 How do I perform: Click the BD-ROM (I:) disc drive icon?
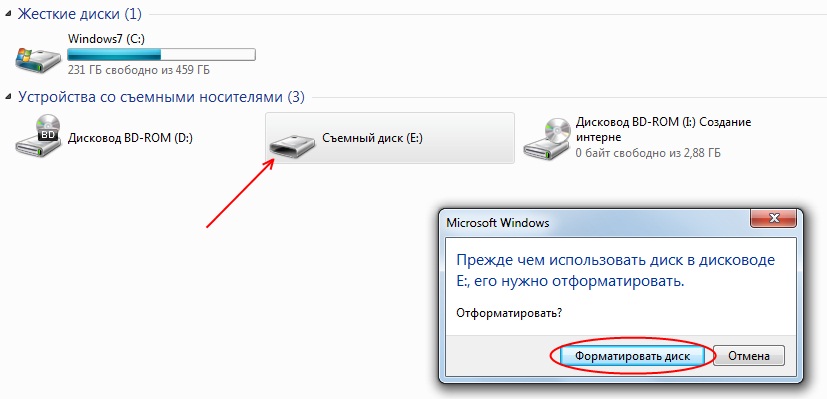[x=547, y=138]
